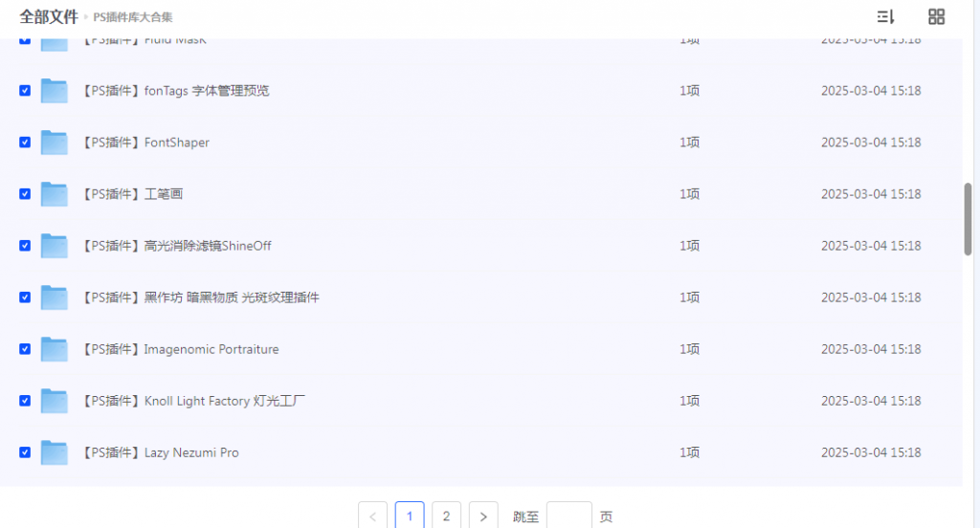Jump to page 2 in pagination

pos(446,517)
